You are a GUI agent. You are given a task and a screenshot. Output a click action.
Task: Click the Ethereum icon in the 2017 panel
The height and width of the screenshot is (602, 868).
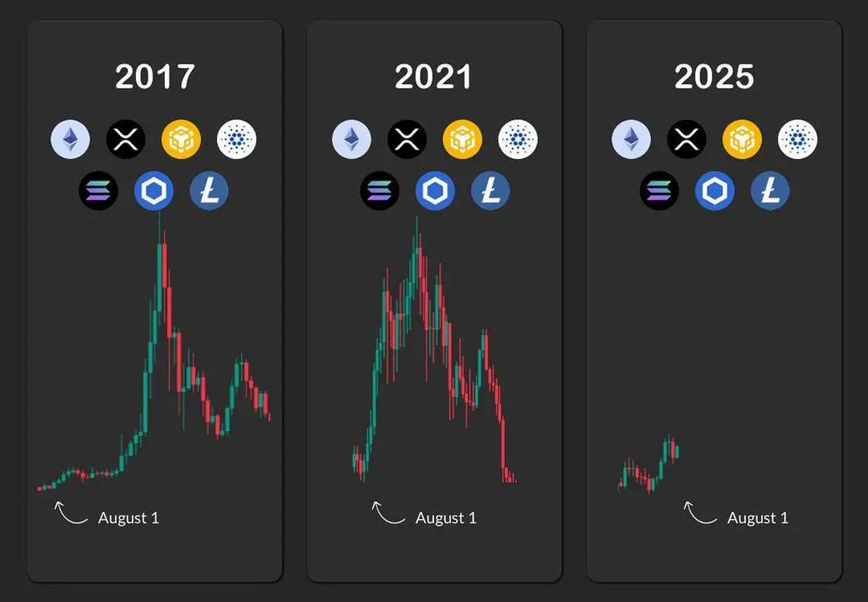[x=71, y=139]
